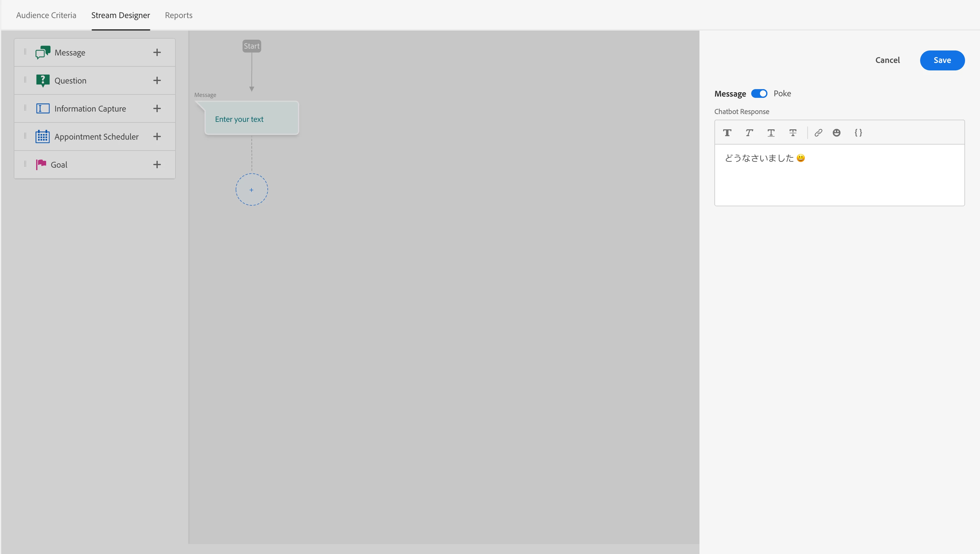Cancel editing the message
Image resolution: width=980 pixels, height=554 pixels.
point(887,60)
